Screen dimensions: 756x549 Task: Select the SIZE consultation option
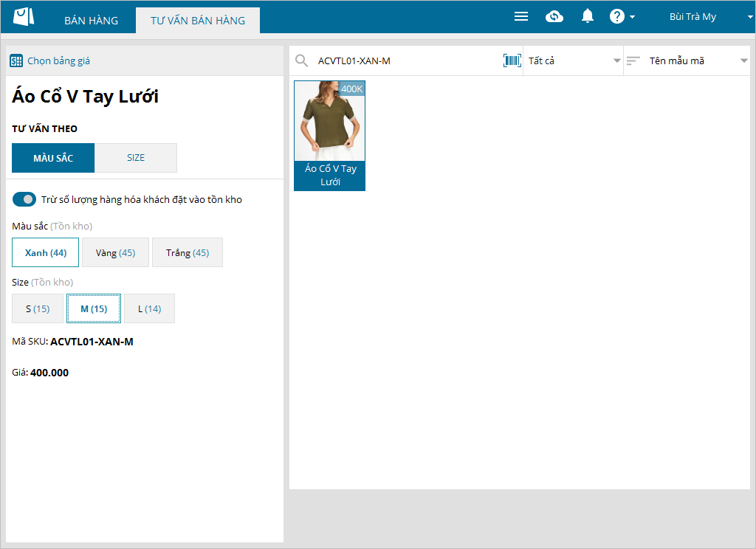click(136, 158)
